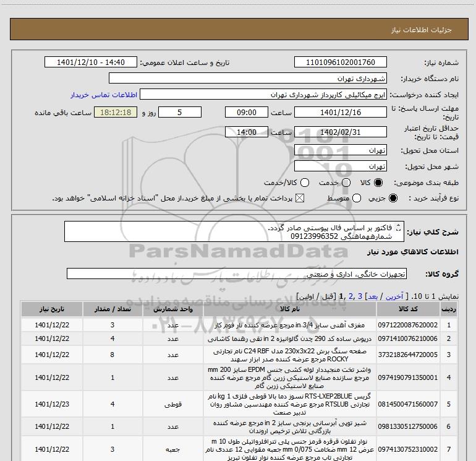This screenshot has width=476, height=461.
Task: Click the واحد شمارش column header
Action: 173,309
